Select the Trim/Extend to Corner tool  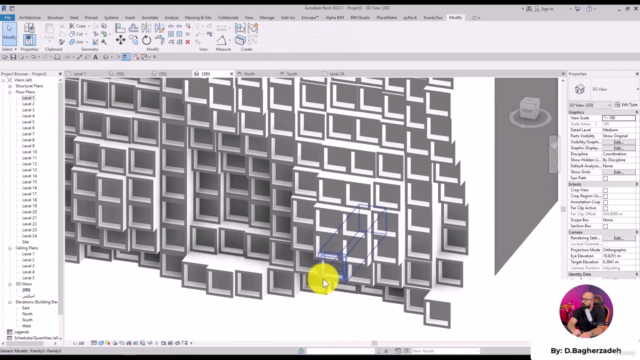click(x=160, y=40)
